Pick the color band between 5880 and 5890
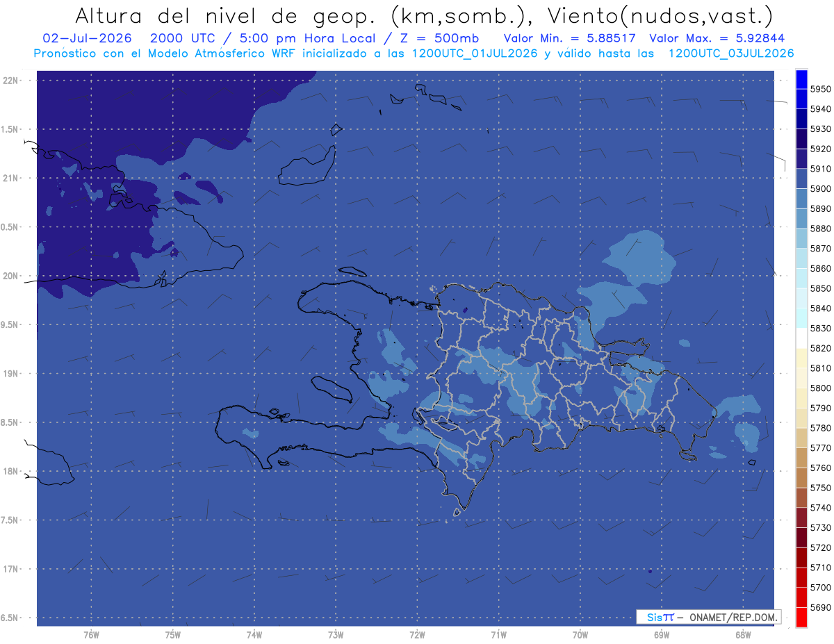Screen dimensions: 834x644 coord(801,218)
